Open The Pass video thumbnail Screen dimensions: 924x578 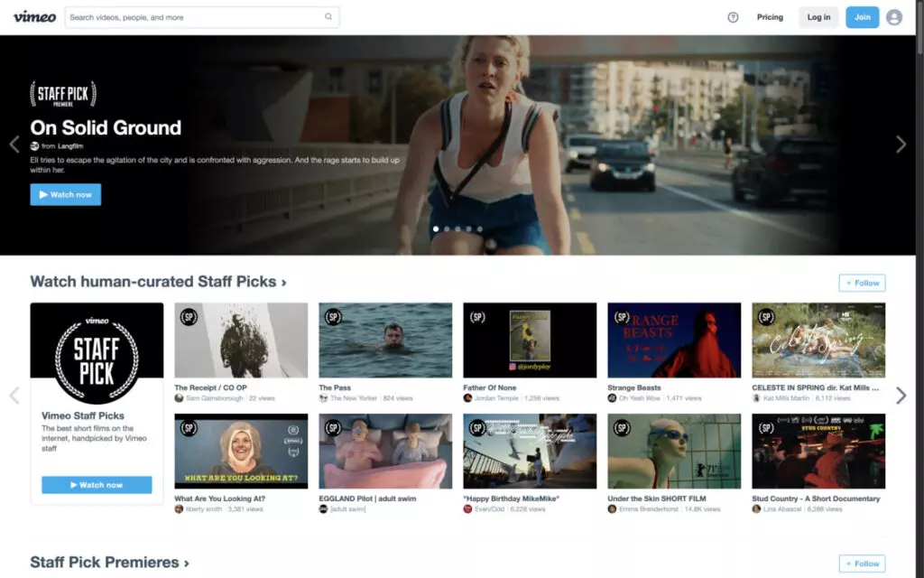point(385,340)
